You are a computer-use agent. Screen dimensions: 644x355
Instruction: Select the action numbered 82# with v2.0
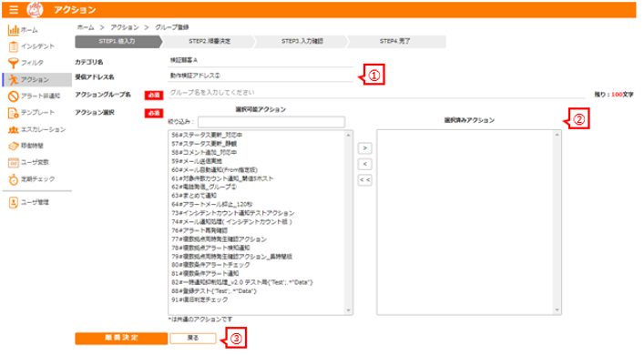[242, 282]
